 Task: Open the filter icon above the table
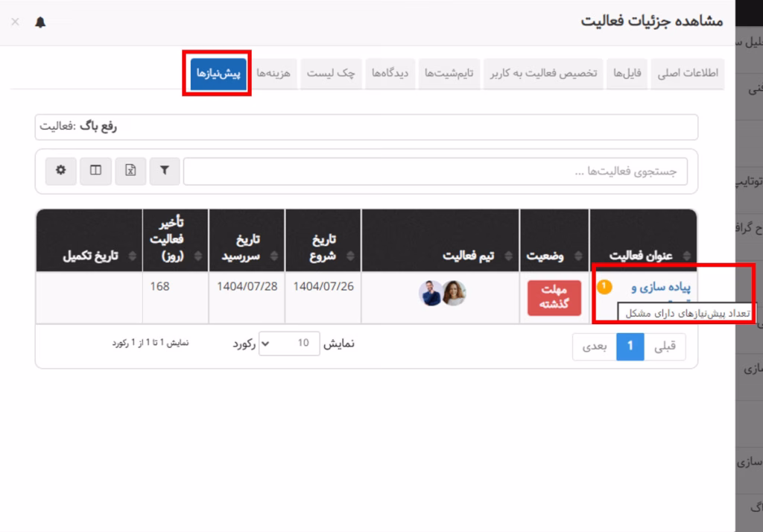[x=164, y=171]
